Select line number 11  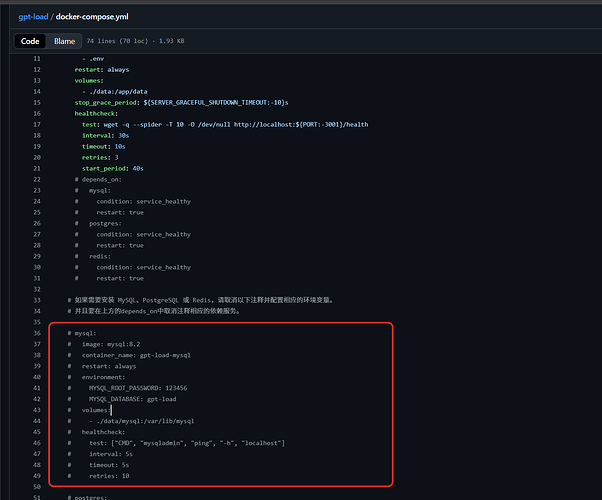click(37, 59)
